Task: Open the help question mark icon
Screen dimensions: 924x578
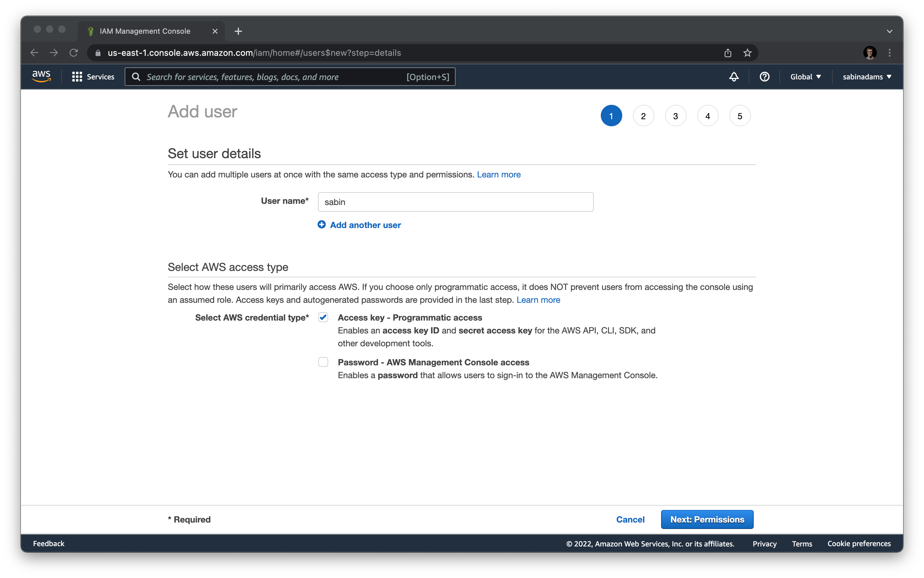Action: click(764, 77)
